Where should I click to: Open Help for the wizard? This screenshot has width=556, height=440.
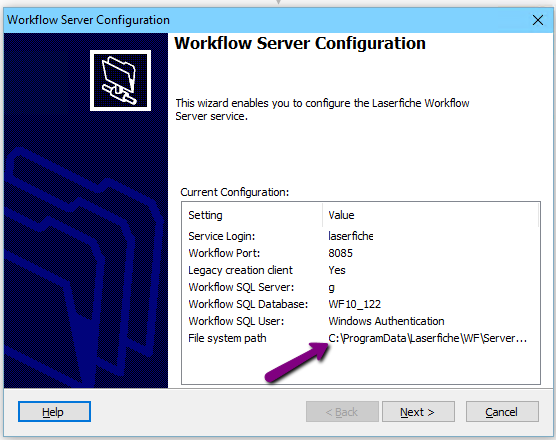pos(54,412)
